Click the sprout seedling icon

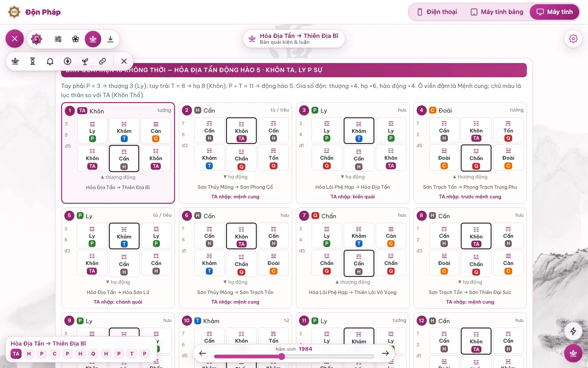coord(85,61)
